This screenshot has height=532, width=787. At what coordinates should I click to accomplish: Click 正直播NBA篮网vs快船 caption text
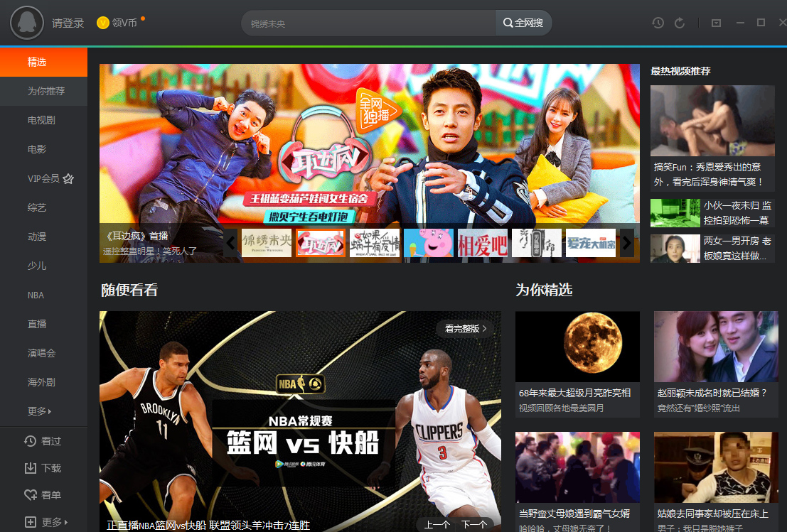(208, 525)
